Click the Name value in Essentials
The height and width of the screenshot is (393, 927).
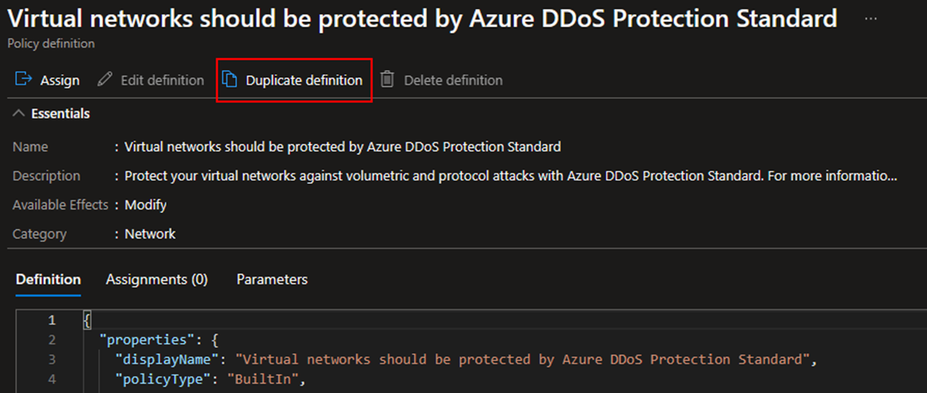pos(342,147)
